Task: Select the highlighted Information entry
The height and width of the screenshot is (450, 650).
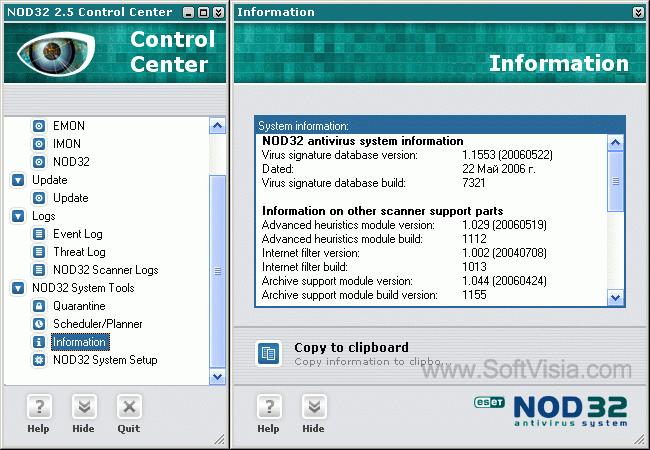Action: coord(80,342)
